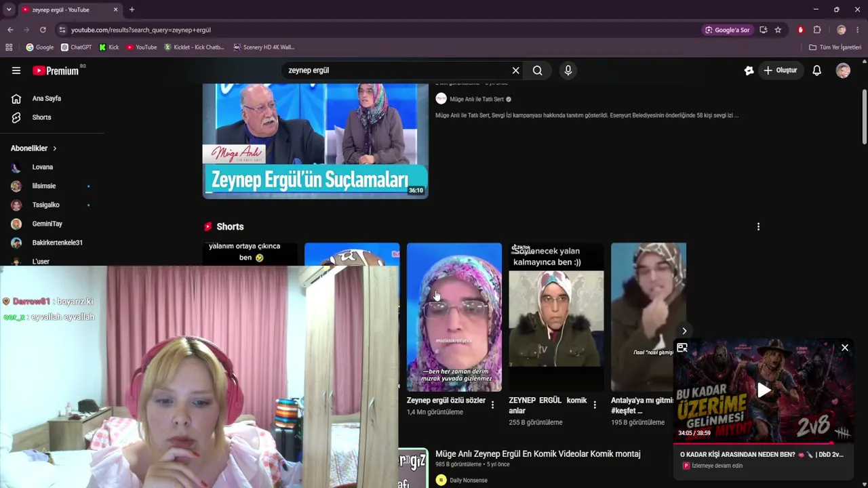Expand the Abonelikler section
The image size is (868, 488).
click(34, 148)
